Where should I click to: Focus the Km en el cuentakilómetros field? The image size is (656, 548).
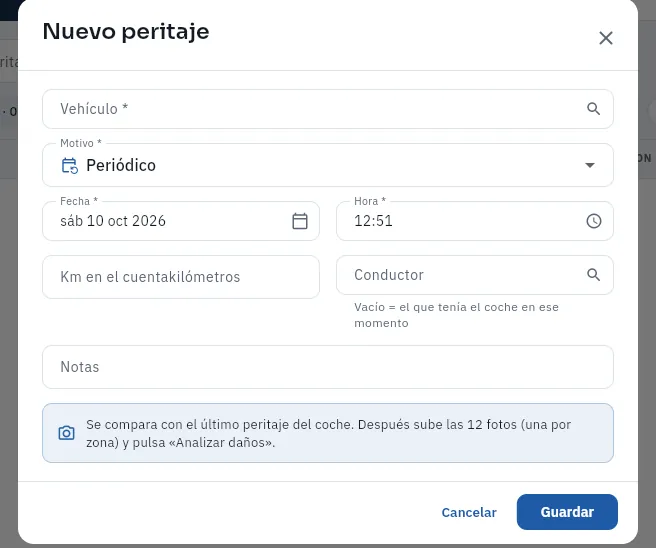click(x=181, y=277)
